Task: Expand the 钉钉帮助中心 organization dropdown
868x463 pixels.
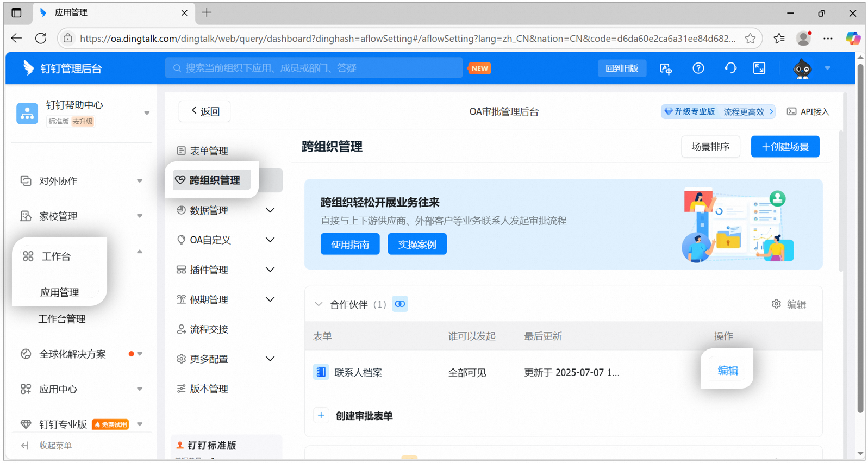Action: [147, 113]
